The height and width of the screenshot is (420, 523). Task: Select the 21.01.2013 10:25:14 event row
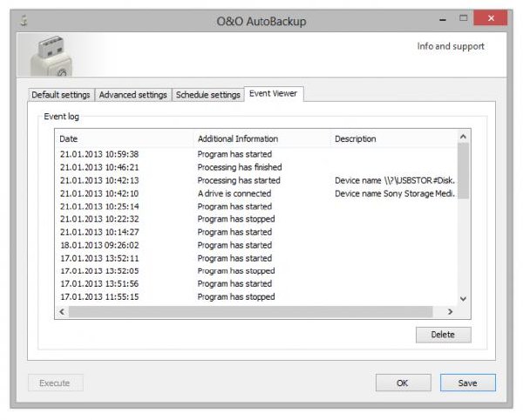pyautogui.click(x=256, y=207)
